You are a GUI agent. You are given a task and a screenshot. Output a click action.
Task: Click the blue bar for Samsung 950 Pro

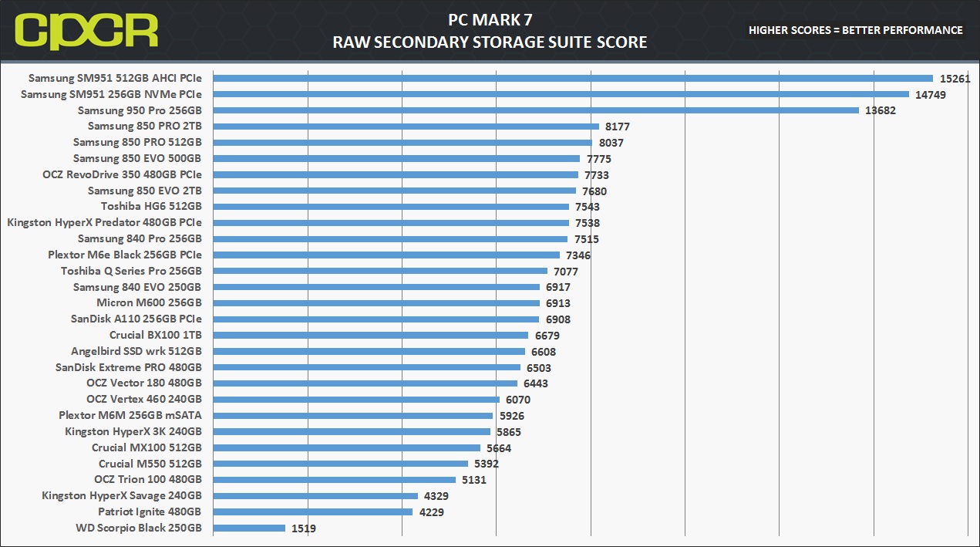536,110
